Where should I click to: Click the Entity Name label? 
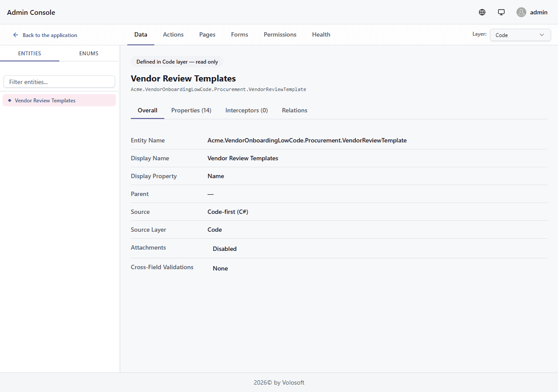tap(148, 140)
